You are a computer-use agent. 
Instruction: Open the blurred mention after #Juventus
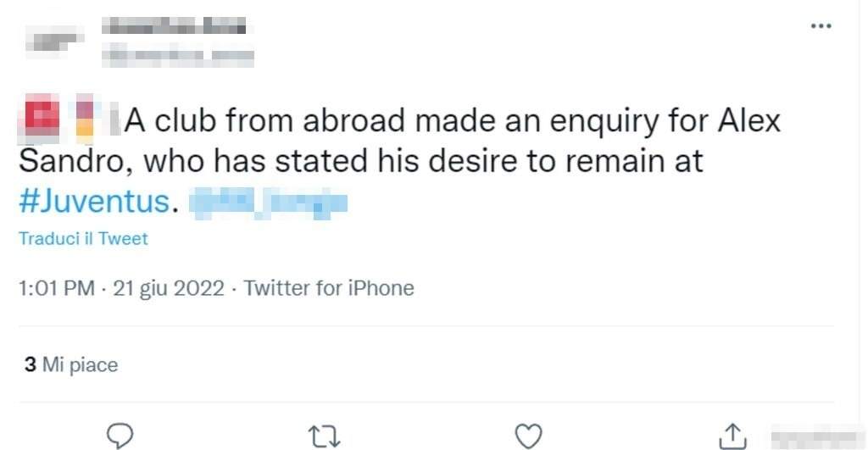pos(268,203)
